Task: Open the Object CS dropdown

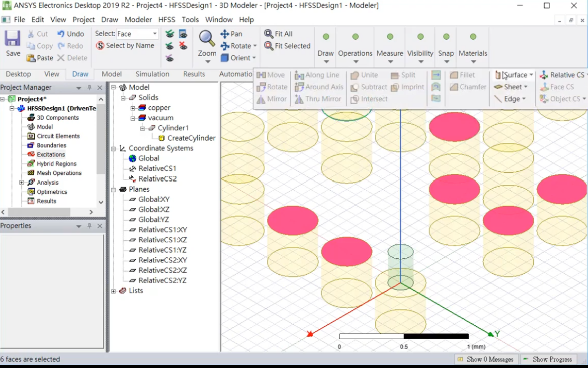Action: coord(584,99)
